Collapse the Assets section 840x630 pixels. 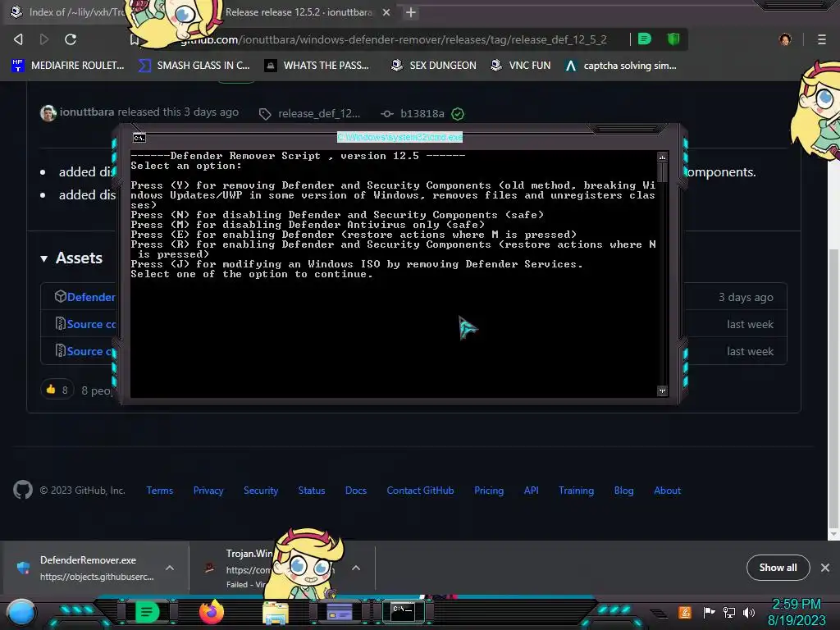[x=71, y=258]
